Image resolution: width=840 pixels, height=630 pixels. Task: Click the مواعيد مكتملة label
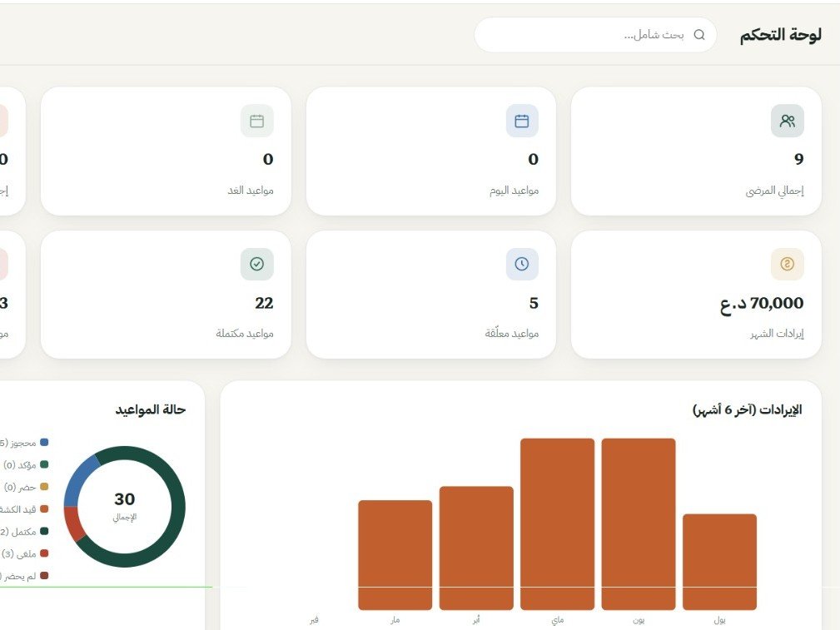244,334
